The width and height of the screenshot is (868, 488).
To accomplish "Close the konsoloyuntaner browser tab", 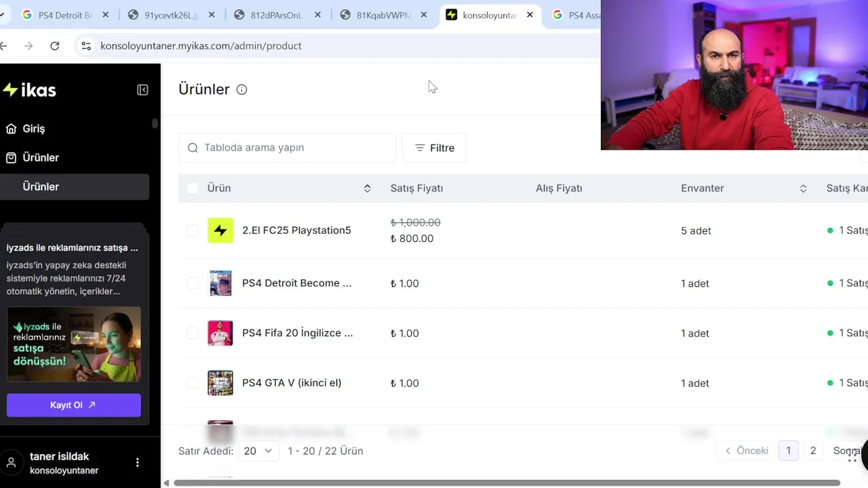I will coord(530,15).
